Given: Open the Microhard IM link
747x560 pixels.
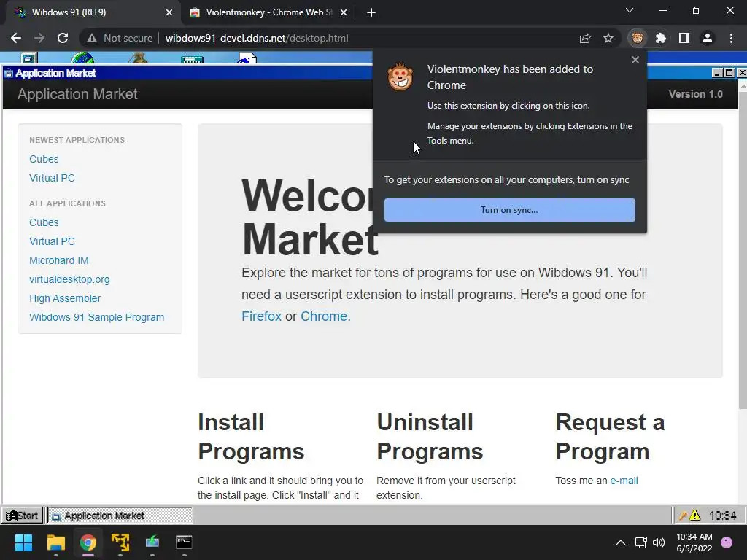Looking at the screenshot, I should 59,260.
